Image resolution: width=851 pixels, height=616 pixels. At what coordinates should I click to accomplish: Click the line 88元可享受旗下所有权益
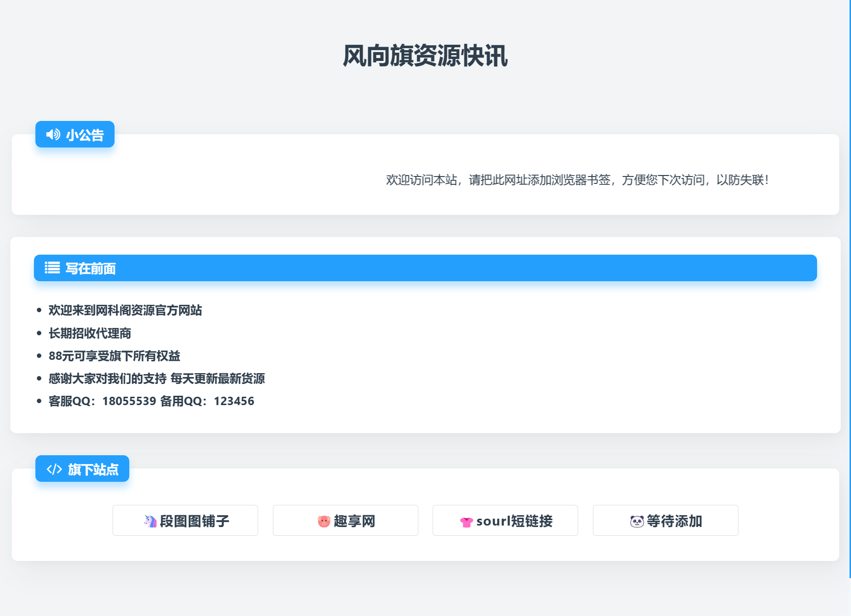tap(115, 356)
